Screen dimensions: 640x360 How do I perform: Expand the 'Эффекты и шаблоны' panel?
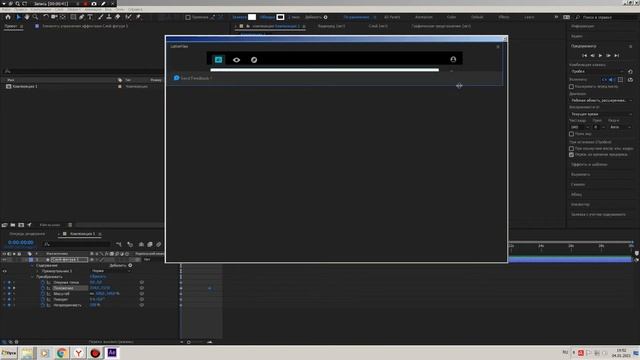coord(589,164)
